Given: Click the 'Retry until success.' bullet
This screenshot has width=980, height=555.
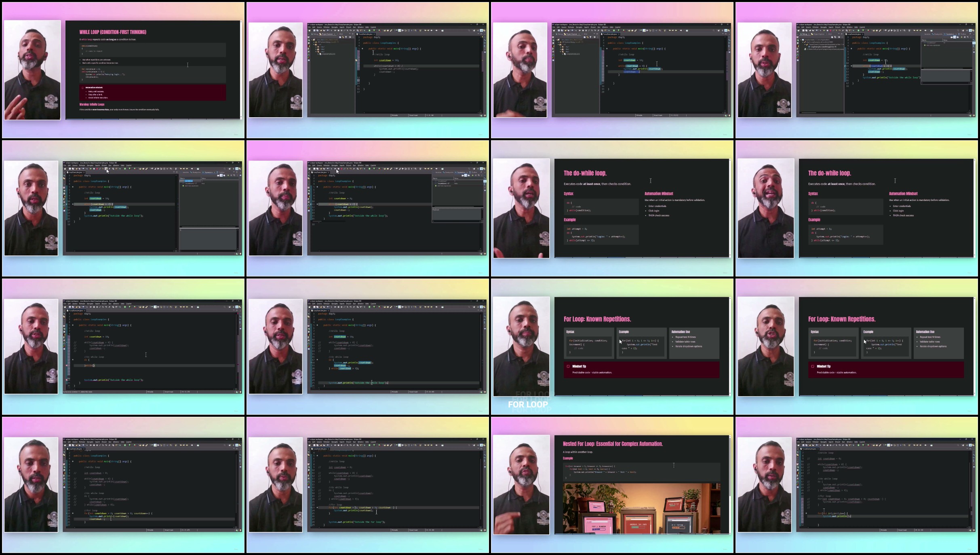Looking at the screenshot, I should coord(96,91).
